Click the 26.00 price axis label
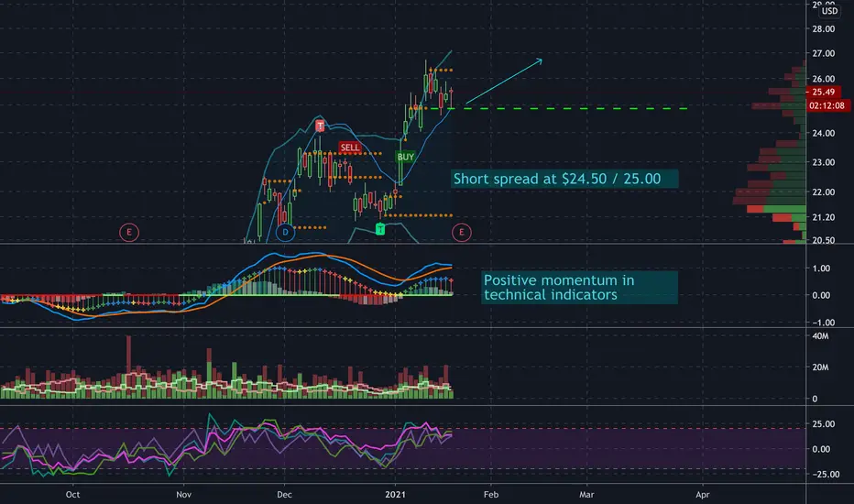This screenshot has width=854, height=504. [x=823, y=79]
